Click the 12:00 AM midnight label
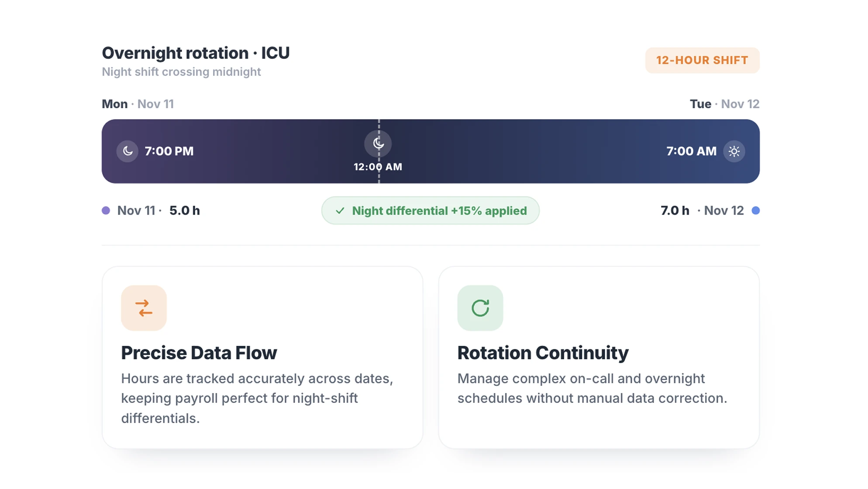The image size is (868, 489). pos(378,167)
